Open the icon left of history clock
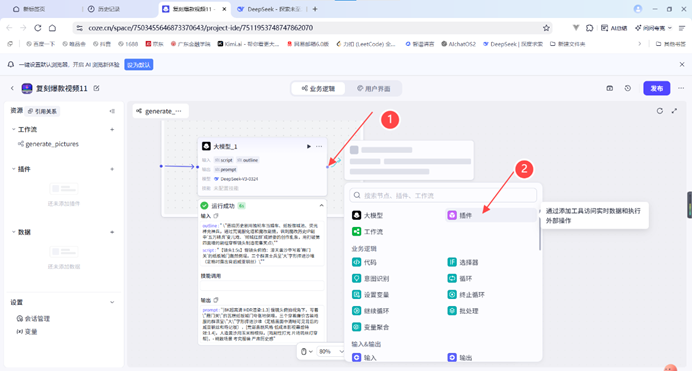The width and height of the screenshot is (692, 371). click(x=609, y=88)
